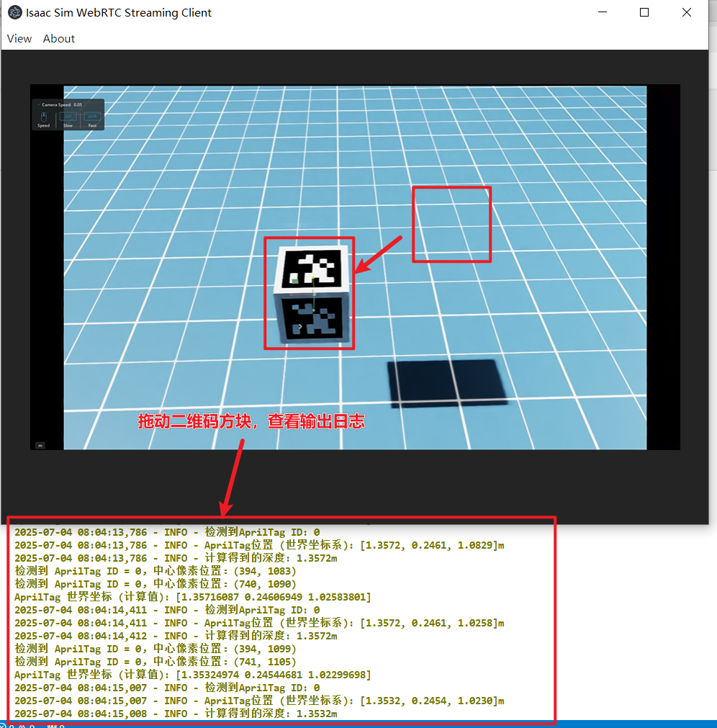Click log line 08:04:13,786 检测到AprilTag ID: 0
The image size is (717, 728).
(167, 532)
